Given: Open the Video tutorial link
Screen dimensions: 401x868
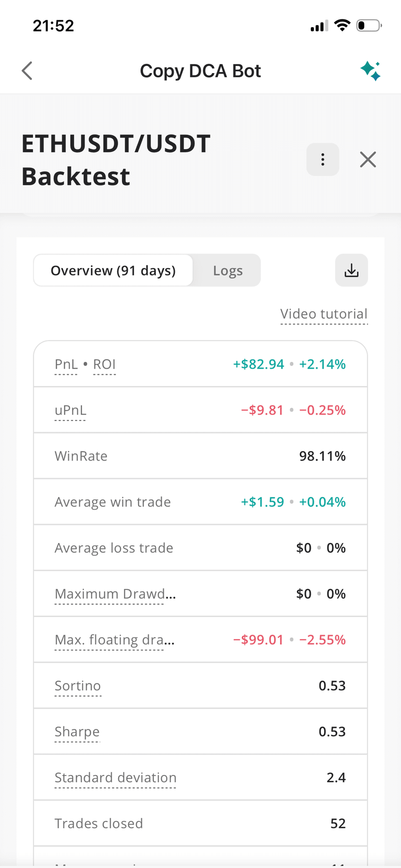Looking at the screenshot, I should point(324,314).
